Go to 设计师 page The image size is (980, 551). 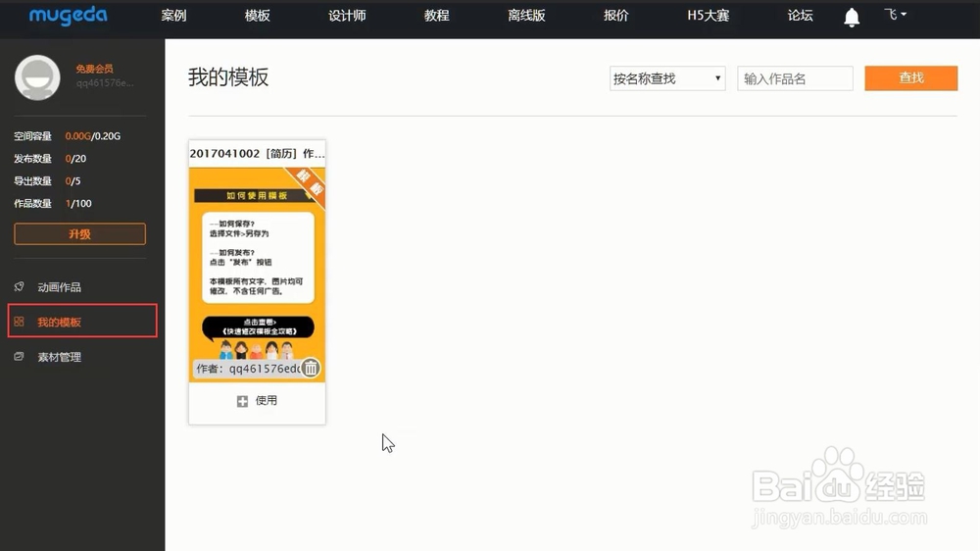click(348, 16)
